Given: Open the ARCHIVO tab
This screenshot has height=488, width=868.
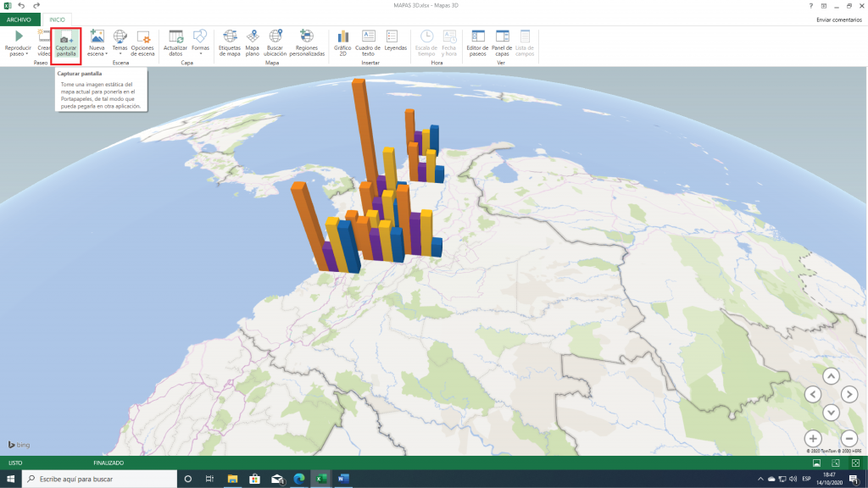Looking at the screenshot, I should 19,19.
